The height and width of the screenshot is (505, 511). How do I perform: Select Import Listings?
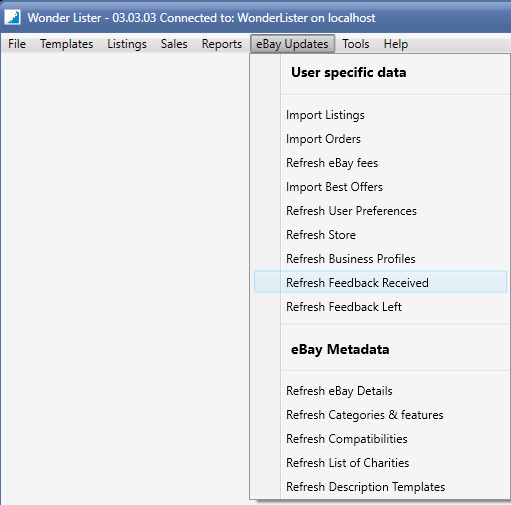(380, 115)
